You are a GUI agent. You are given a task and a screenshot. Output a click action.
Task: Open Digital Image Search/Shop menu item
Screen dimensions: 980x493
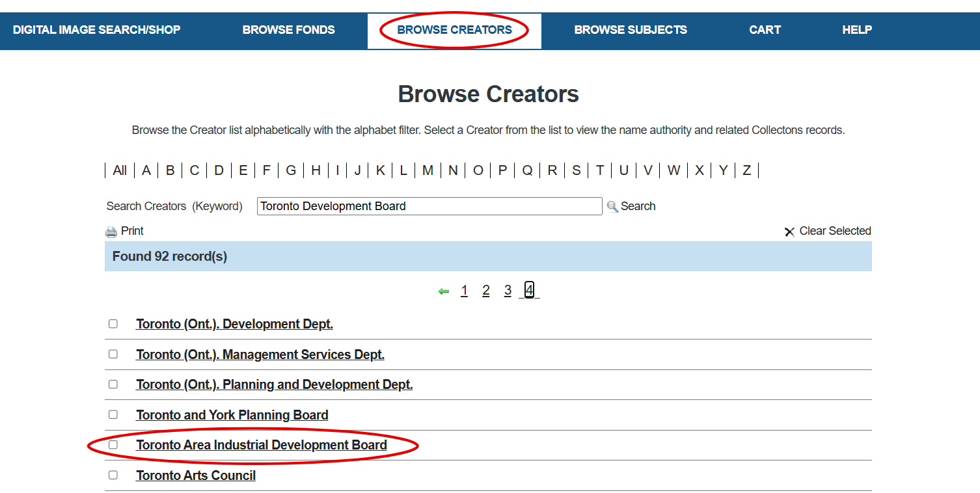[96, 30]
